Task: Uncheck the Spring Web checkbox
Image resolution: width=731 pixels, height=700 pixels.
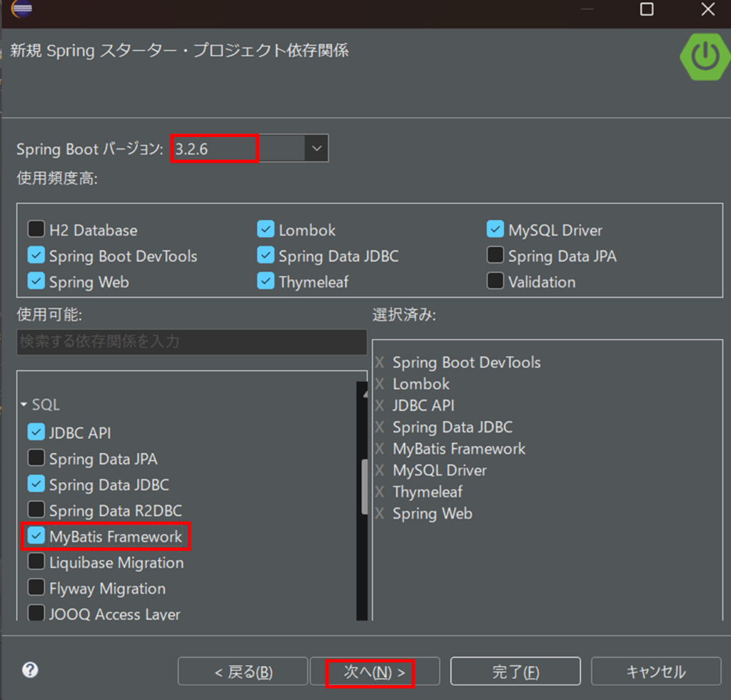Action: pyautogui.click(x=36, y=281)
